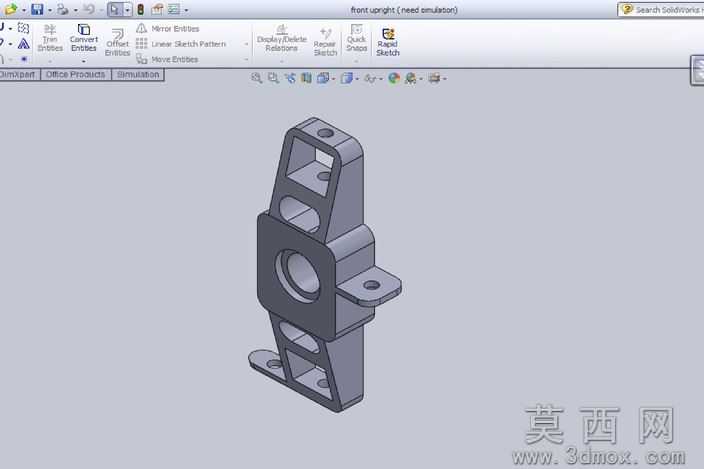Click the Trim Entities tool
This screenshot has width=704, height=469.
pyautogui.click(x=50, y=38)
